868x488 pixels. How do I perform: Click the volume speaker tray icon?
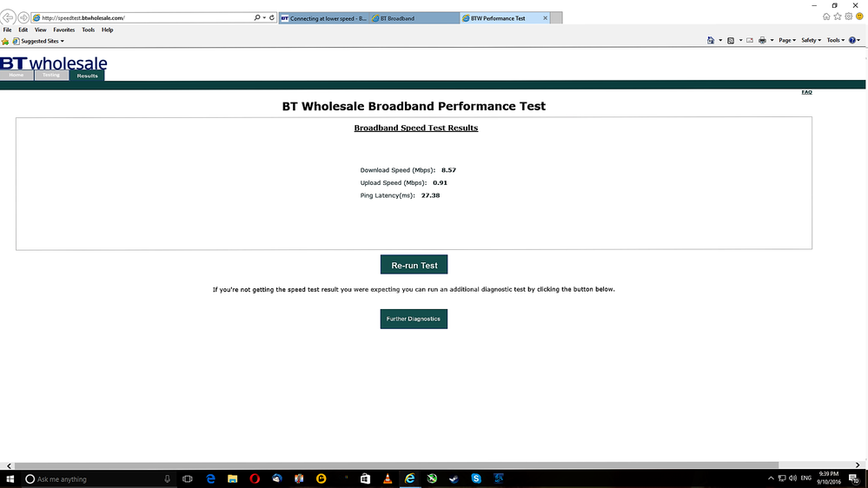point(792,478)
